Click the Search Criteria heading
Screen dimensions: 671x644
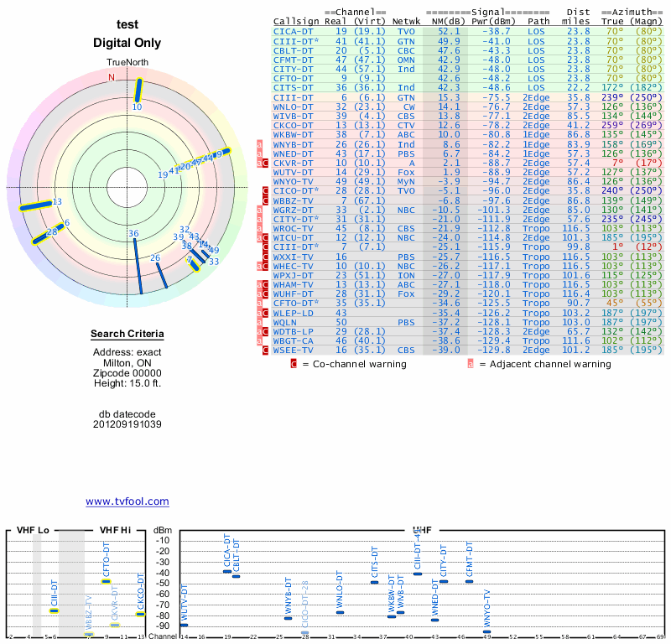tap(127, 334)
